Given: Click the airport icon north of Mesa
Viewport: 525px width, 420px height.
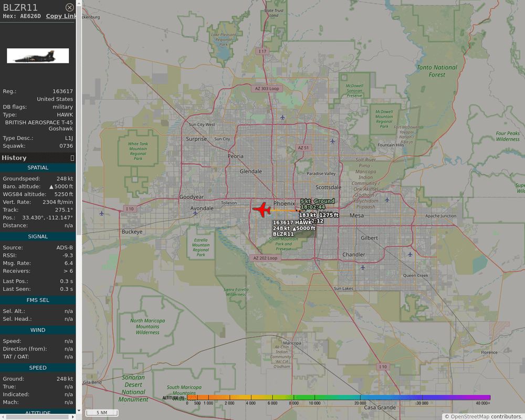Looking at the screenshot, I should click(x=387, y=200).
